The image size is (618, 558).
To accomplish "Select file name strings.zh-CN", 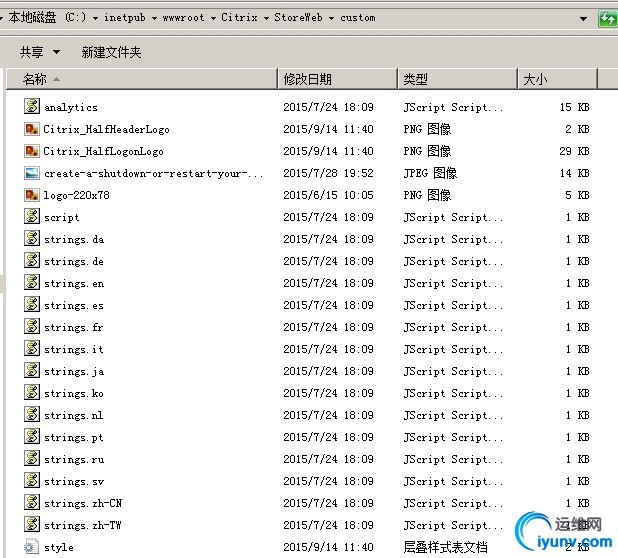I will pos(83,503).
